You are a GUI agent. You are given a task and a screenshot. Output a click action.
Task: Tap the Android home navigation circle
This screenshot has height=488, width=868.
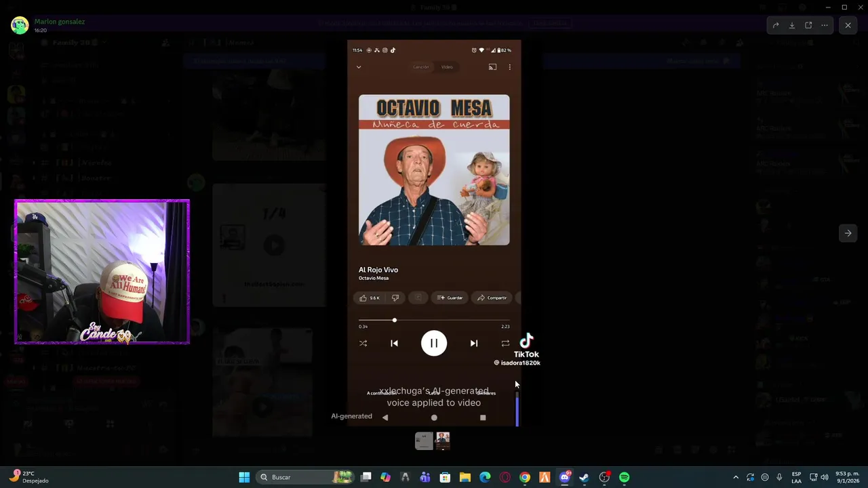434,418
